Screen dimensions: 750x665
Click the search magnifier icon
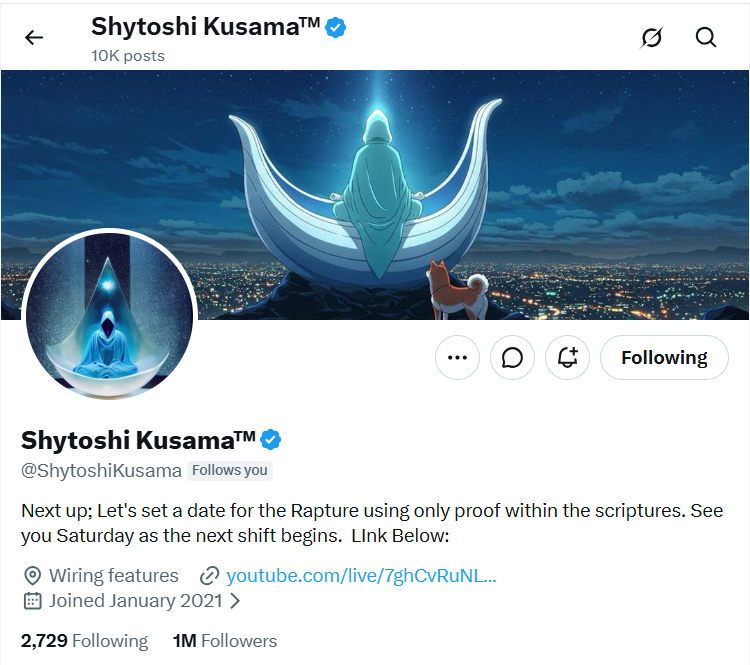click(706, 38)
